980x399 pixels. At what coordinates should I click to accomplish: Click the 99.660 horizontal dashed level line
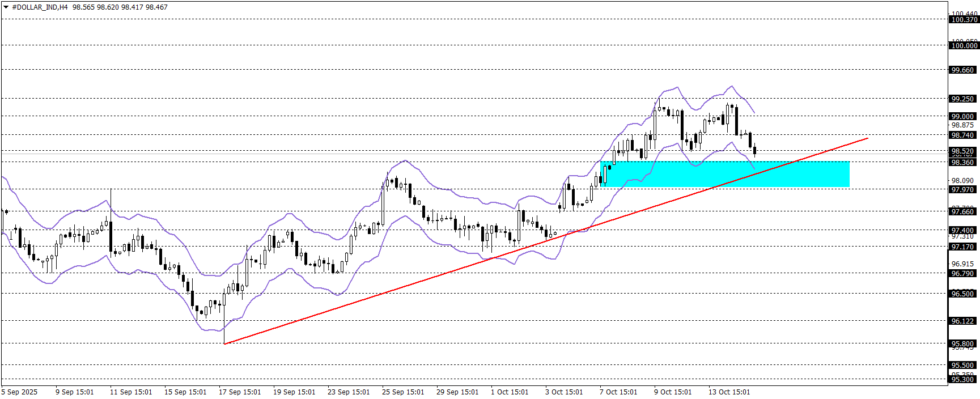pyautogui.click(x=453, y=70)
